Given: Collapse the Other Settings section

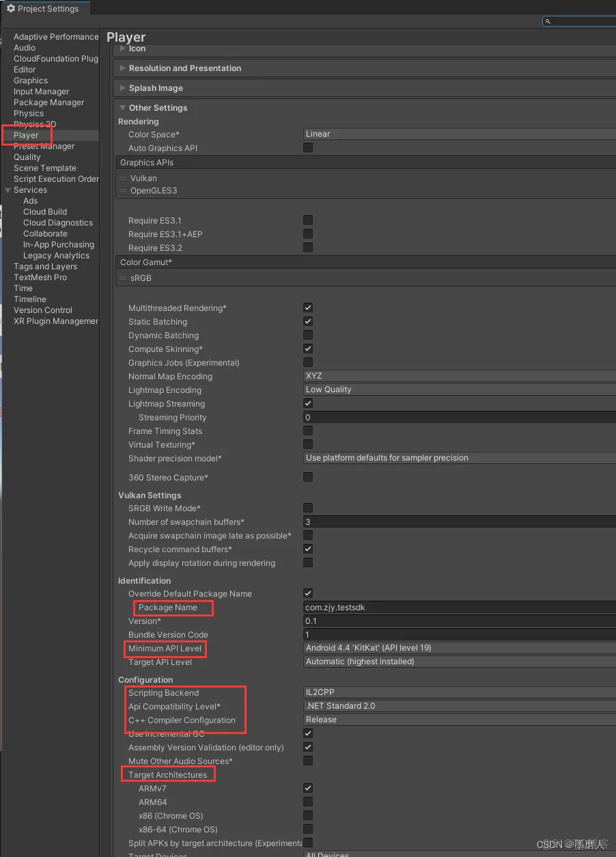Looking at the screenshot, I should click(x=123, y=108).
